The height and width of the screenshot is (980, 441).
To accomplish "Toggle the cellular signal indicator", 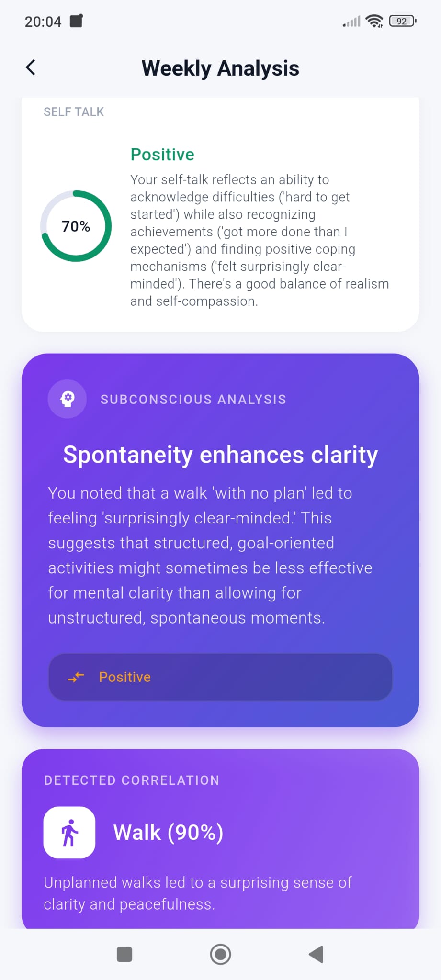I will (350, 21).
